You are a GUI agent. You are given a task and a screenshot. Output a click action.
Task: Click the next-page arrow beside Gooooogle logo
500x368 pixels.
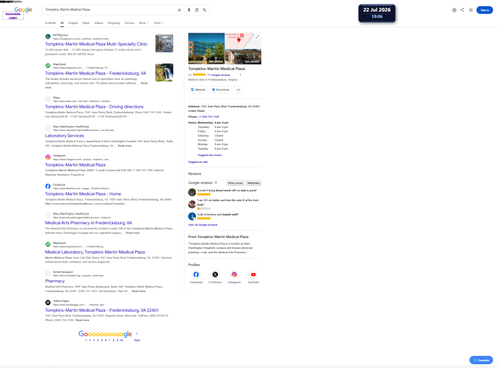click(137, 333)
